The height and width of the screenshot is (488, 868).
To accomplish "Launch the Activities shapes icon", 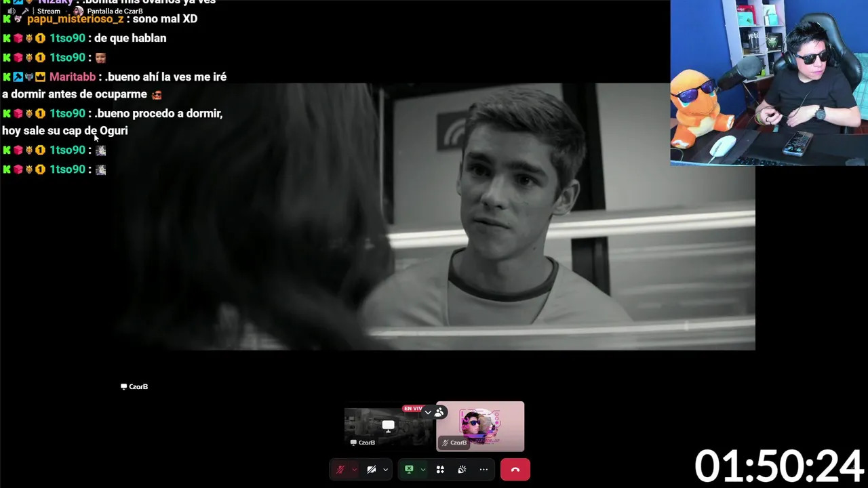I will point(440,470).
